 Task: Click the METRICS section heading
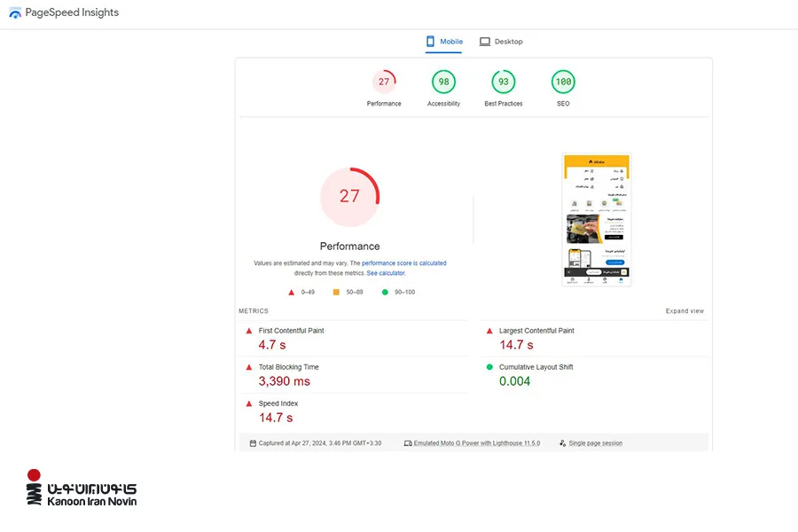[254, 311]
